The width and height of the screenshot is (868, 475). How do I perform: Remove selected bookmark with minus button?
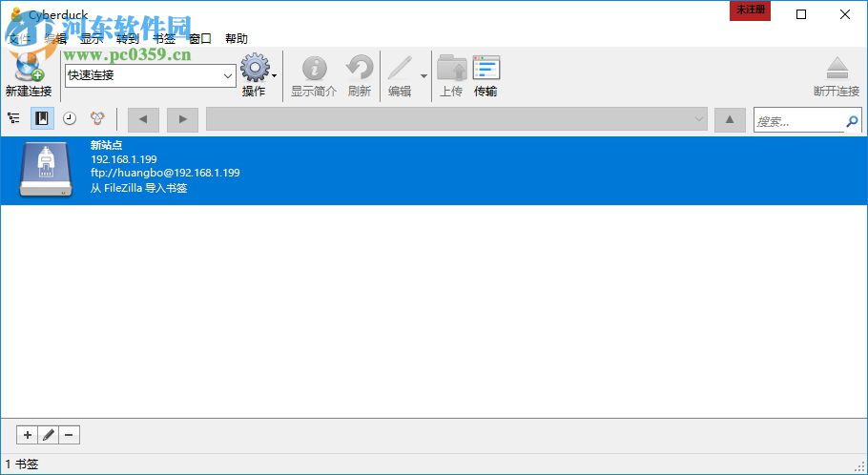coord(69,435)
